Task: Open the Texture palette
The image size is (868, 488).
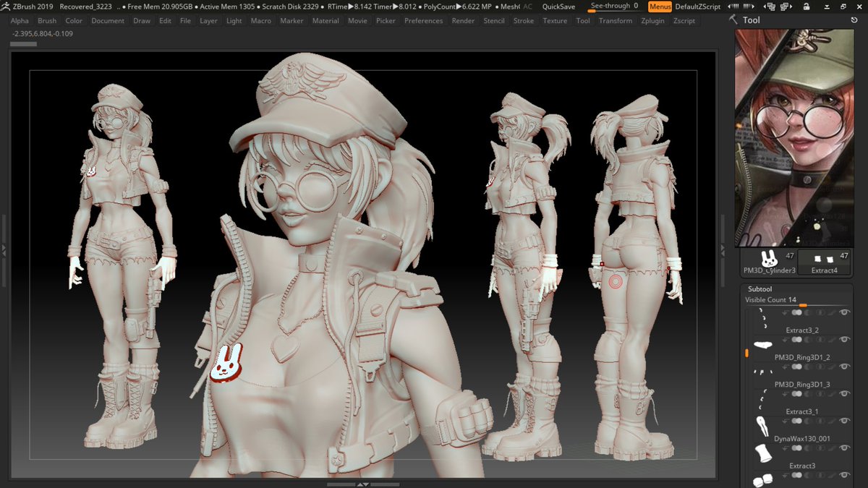Action: point(555,21)
